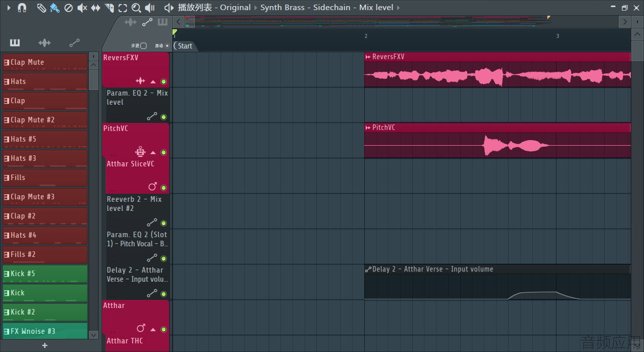Screen dimensions: 644x352
Task: Click the Start timeline marker
Action: [184, 46]
